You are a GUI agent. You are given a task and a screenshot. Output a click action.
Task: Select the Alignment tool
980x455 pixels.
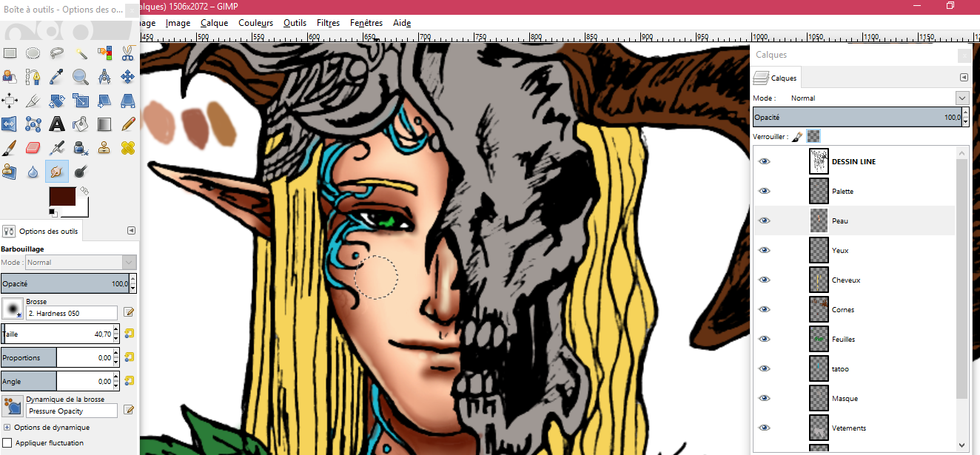point(10,101)
